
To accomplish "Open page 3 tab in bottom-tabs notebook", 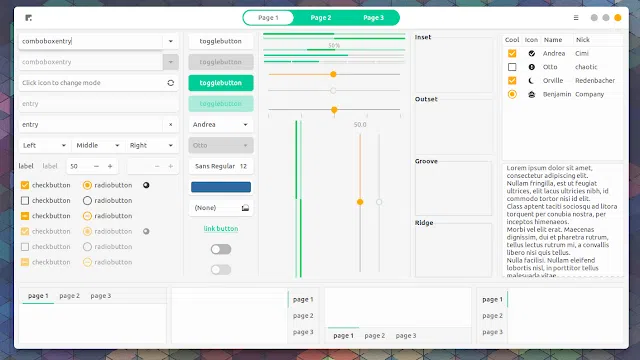I will click(x=406, y=336).
